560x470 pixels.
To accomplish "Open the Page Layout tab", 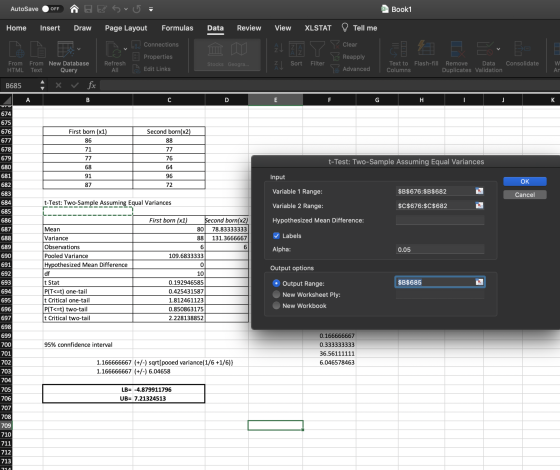I will (126, 28).
